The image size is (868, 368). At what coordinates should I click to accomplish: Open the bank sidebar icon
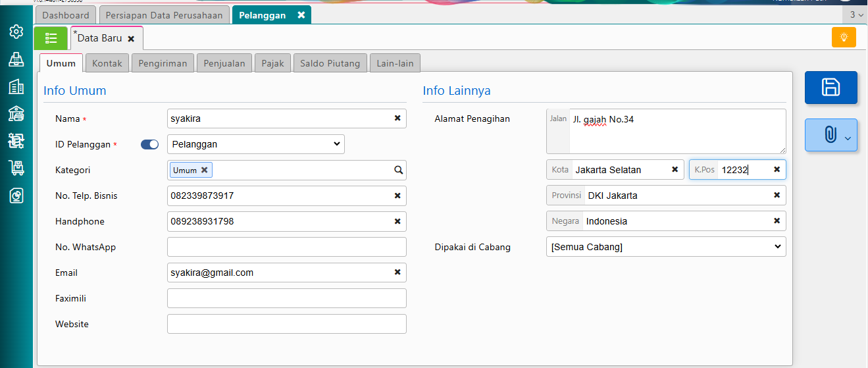16,113
